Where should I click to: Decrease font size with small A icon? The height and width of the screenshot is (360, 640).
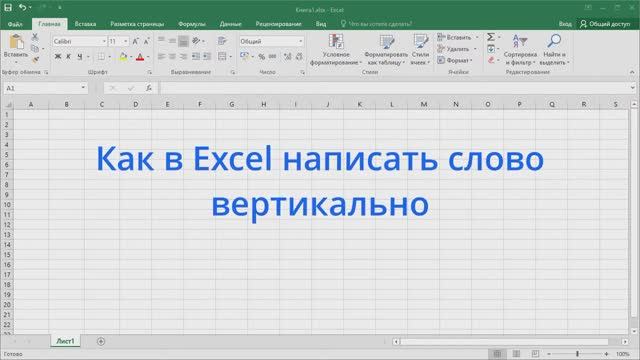point(146,41)
